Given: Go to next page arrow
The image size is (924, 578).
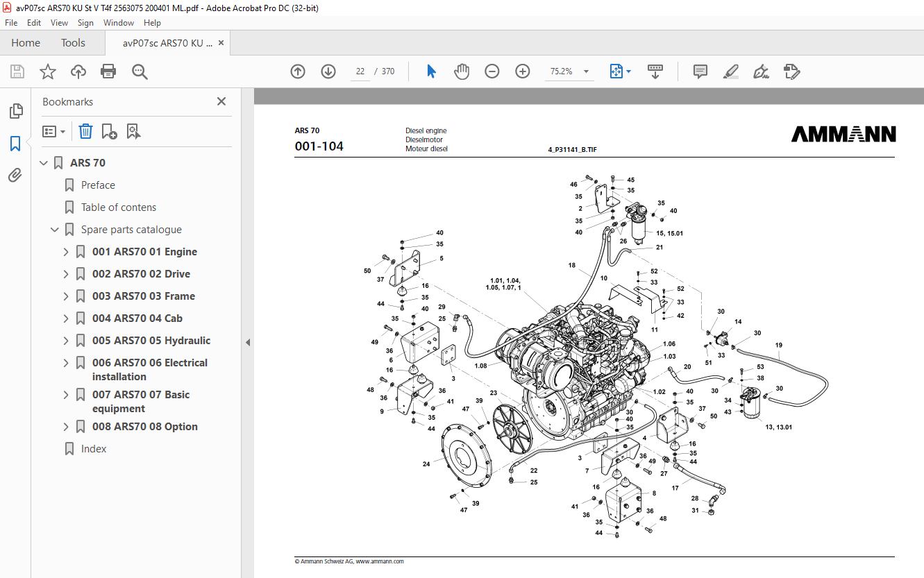Looking at the screenshot, I should coord(328,71).
